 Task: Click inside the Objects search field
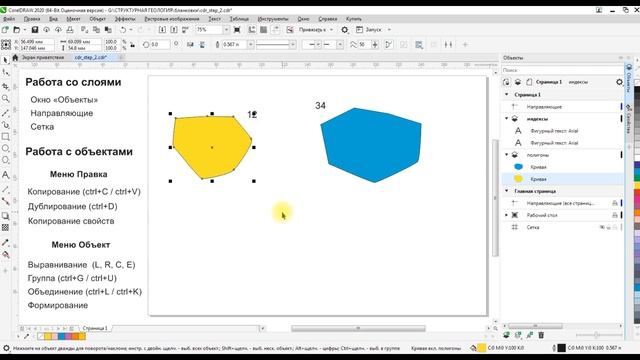click(x=562, y=70)
